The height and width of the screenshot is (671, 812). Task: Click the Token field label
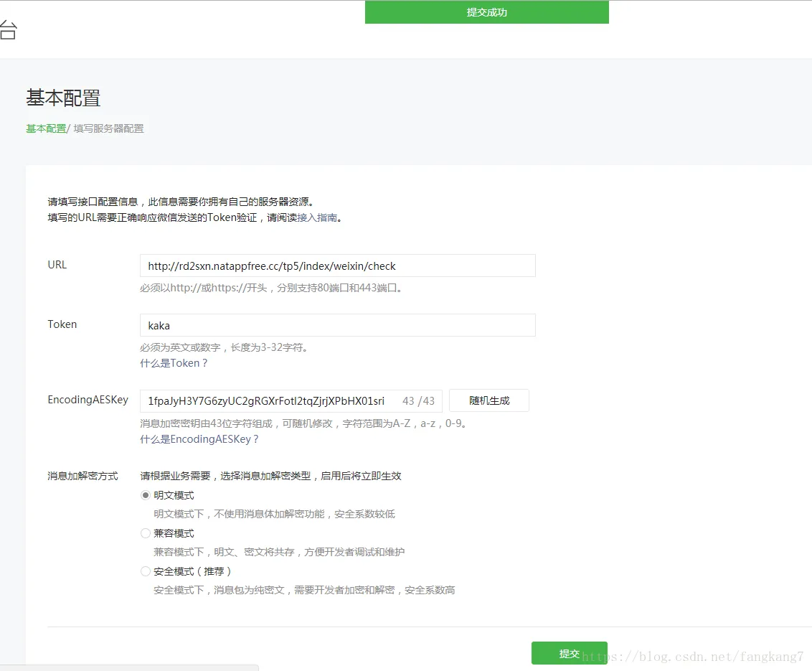pyautogui.click(x=62, y=324)
